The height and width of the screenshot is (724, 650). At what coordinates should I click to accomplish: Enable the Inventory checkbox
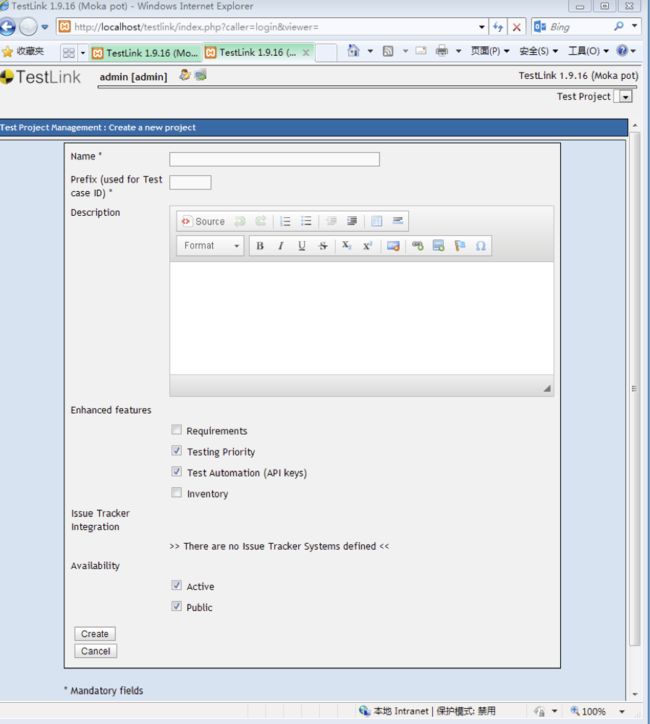[176, 493]
